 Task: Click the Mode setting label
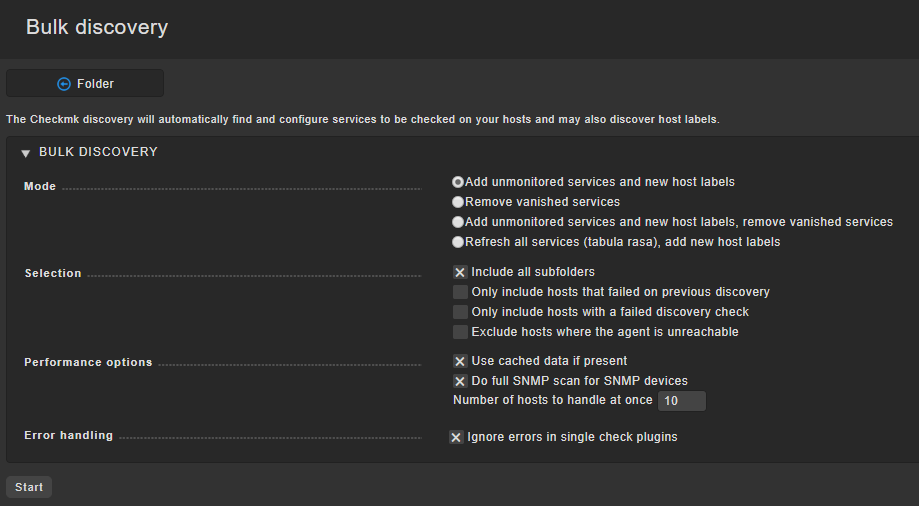tap(40, 186)
